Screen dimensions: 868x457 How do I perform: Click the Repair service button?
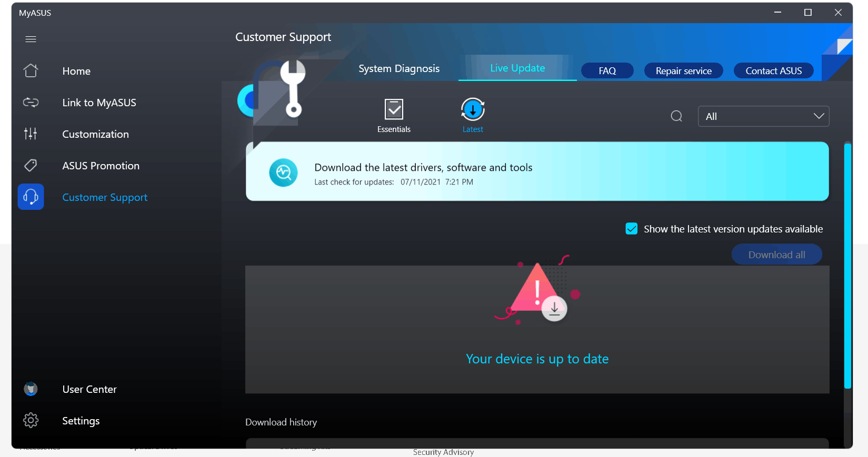point(683,70)
